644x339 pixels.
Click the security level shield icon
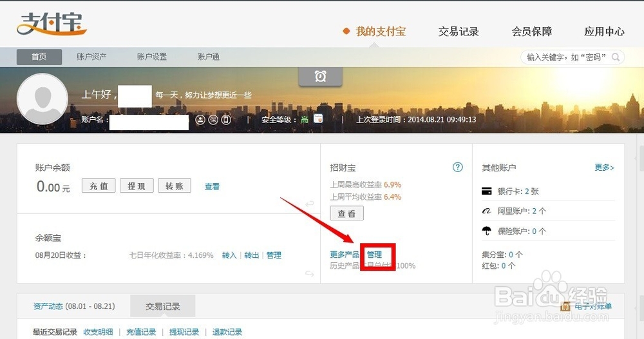click(x=318, y=119)
